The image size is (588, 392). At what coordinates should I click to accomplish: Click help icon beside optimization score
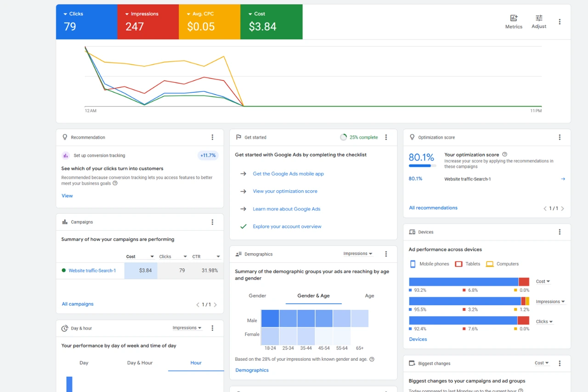point(504,154)
